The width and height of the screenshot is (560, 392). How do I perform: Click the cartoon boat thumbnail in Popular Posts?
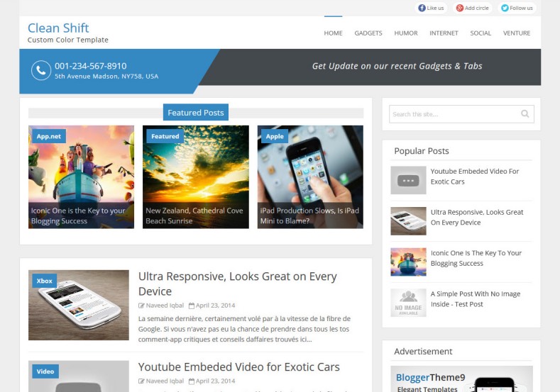point(408,262)
